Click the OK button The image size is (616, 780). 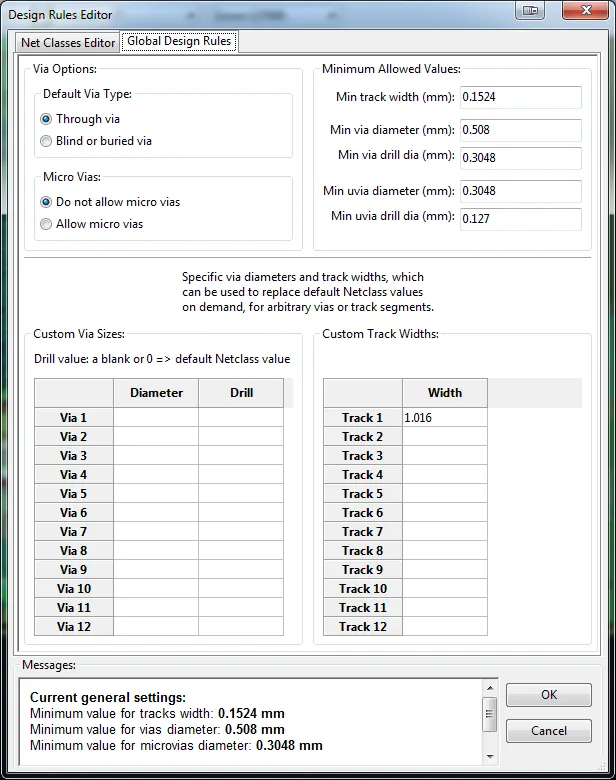coord(549,695)
